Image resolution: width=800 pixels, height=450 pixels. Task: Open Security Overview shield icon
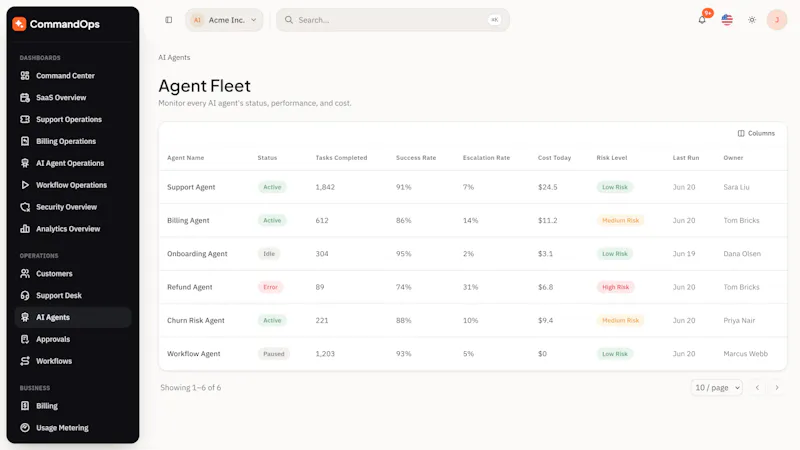(x=24, y=207)
